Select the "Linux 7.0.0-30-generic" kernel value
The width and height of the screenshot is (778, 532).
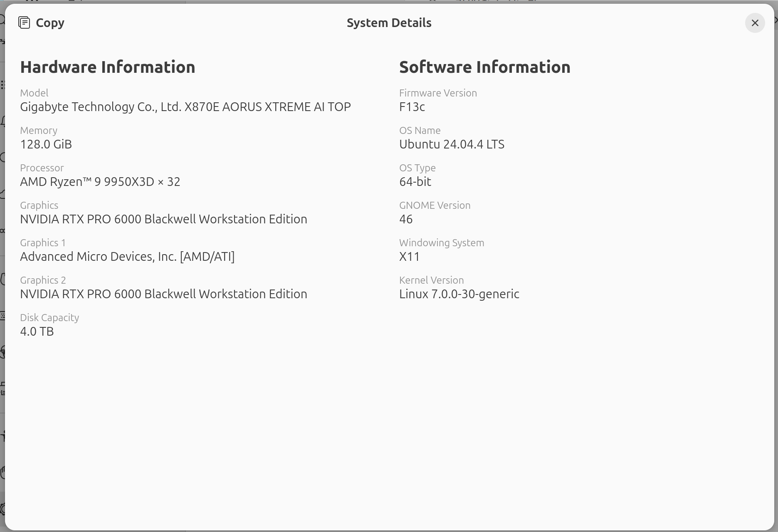pos(459,294)
